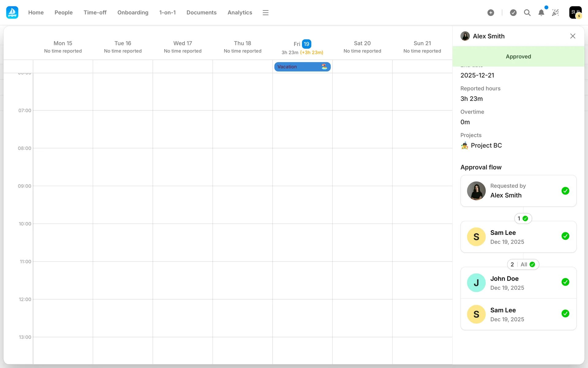Open the People section

click(x=63, y=13)
